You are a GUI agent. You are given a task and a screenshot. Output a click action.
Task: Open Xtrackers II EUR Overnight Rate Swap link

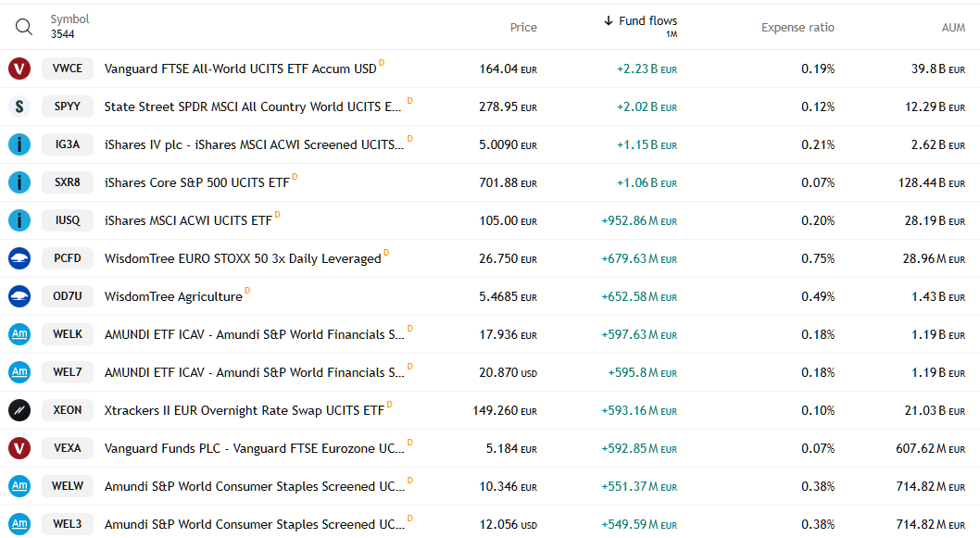(x=245, y=410)
